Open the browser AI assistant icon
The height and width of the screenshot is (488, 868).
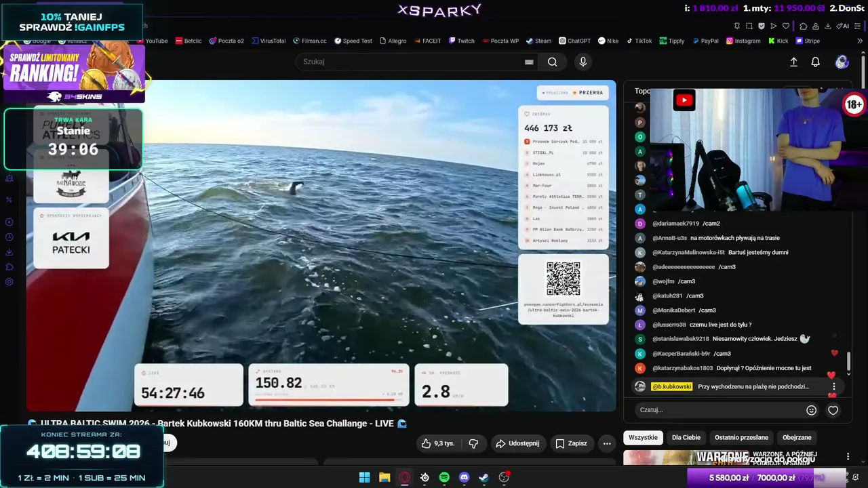(843, 26)
